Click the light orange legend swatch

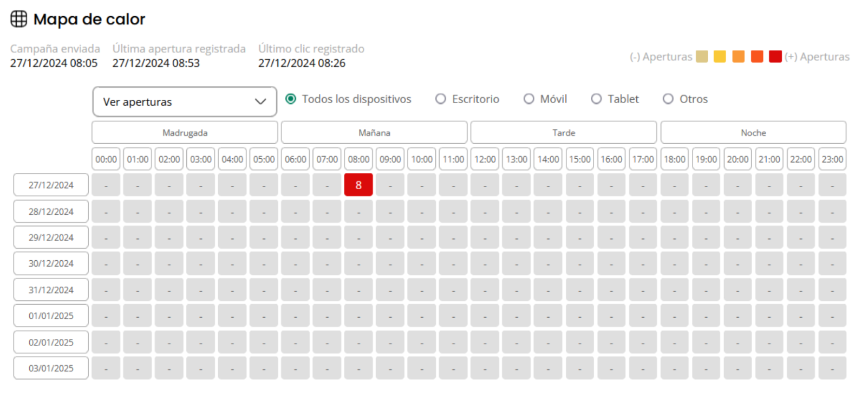pos(739,56)
